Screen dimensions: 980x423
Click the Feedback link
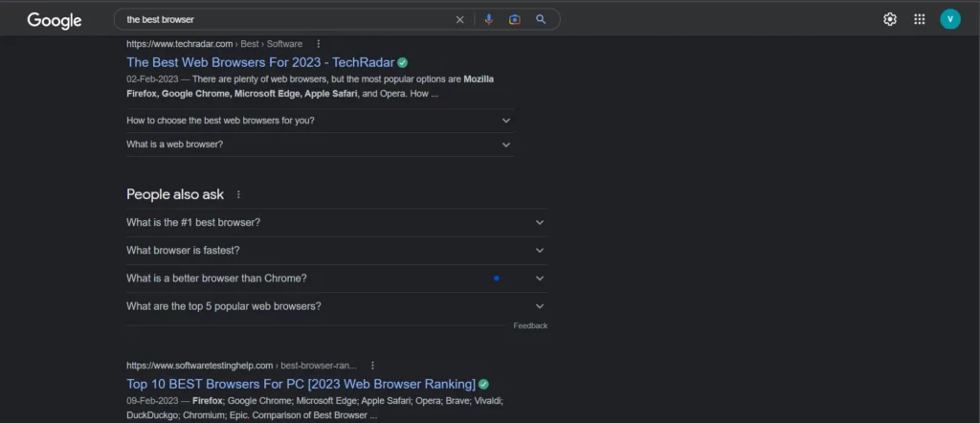coord(530,325)
